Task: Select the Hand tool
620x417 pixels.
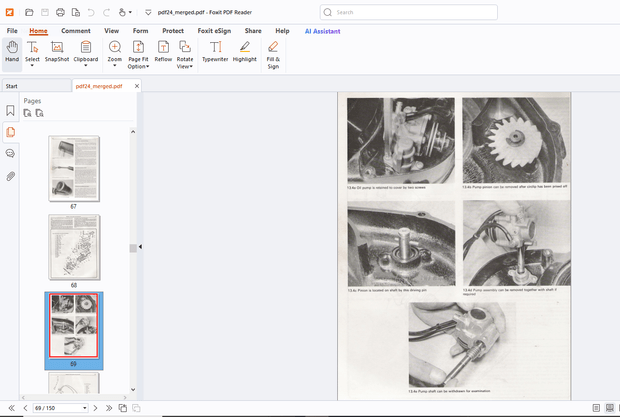Action: point(12,52)
